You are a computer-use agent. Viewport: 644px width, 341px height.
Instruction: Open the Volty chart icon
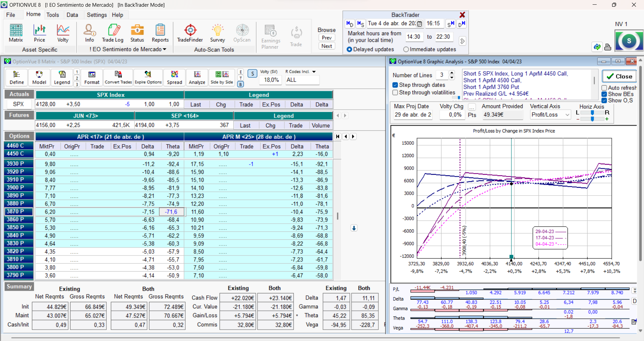point(63,33)
